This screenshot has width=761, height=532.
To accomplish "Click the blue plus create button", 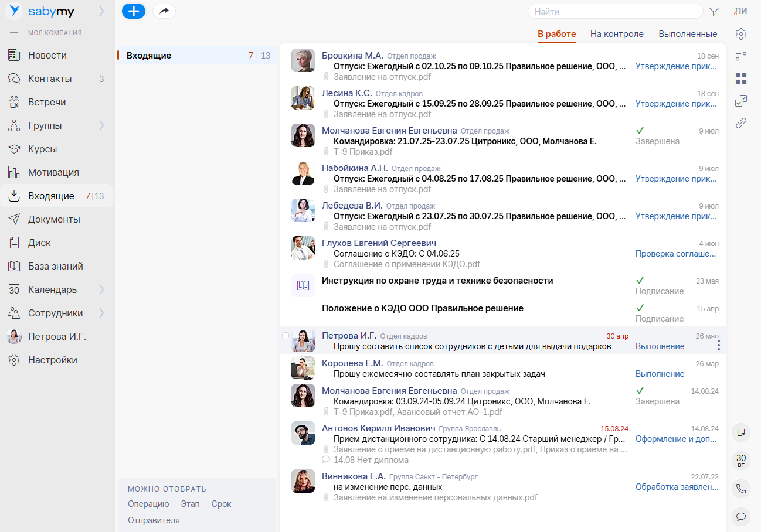I will (134, 11).
